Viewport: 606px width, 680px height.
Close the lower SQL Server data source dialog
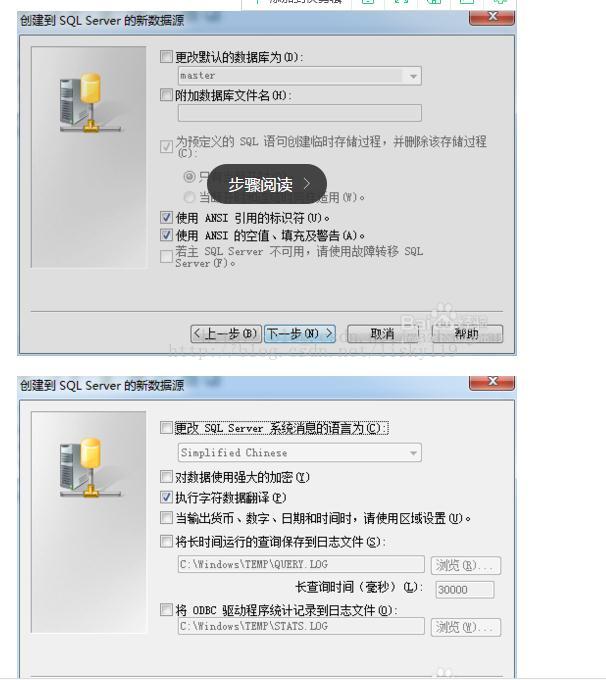(492, 382)
